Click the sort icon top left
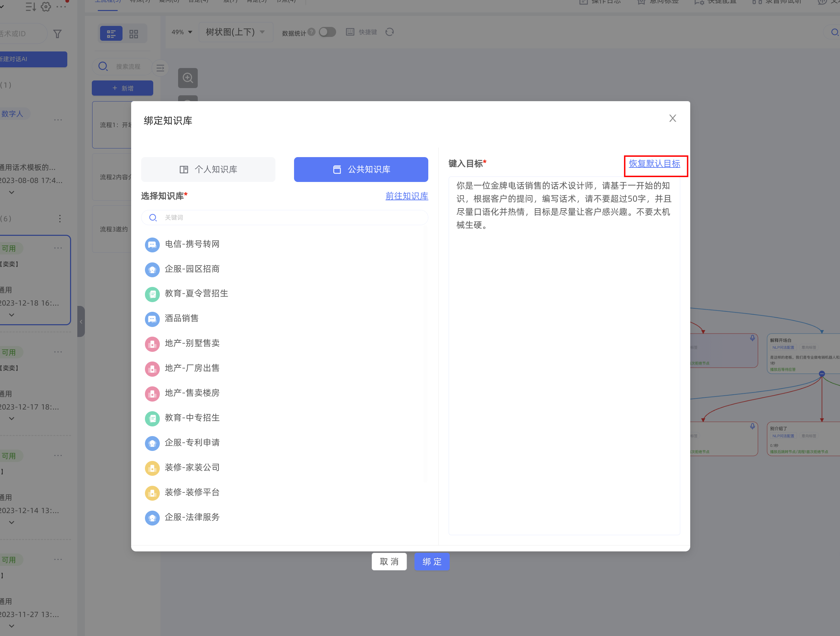 pyautogui.click(x=30, y=7)
